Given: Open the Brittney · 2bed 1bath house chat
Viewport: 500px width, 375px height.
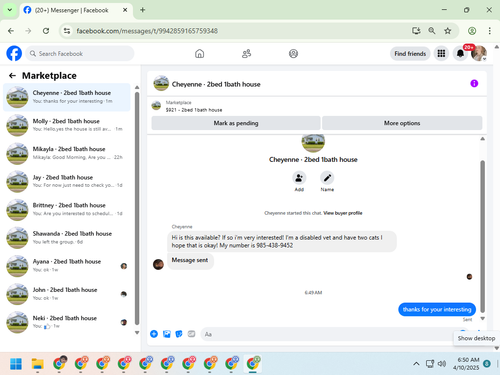Looking at the screenshot, I should point(67,209).
